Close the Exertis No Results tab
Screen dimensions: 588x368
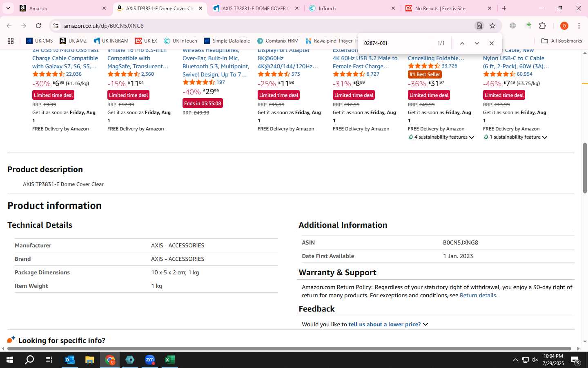pyautogui.click(x=490, y=8)
